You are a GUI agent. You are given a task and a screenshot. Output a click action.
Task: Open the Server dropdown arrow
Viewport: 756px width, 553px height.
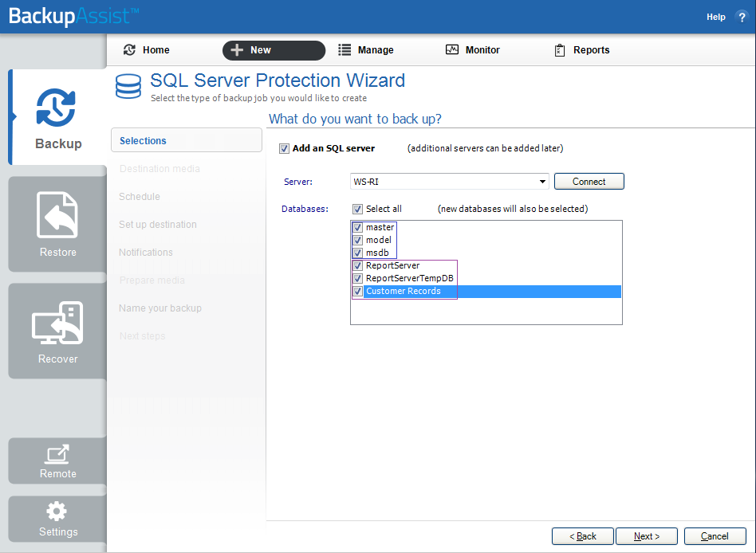click(x=542, y=182)
